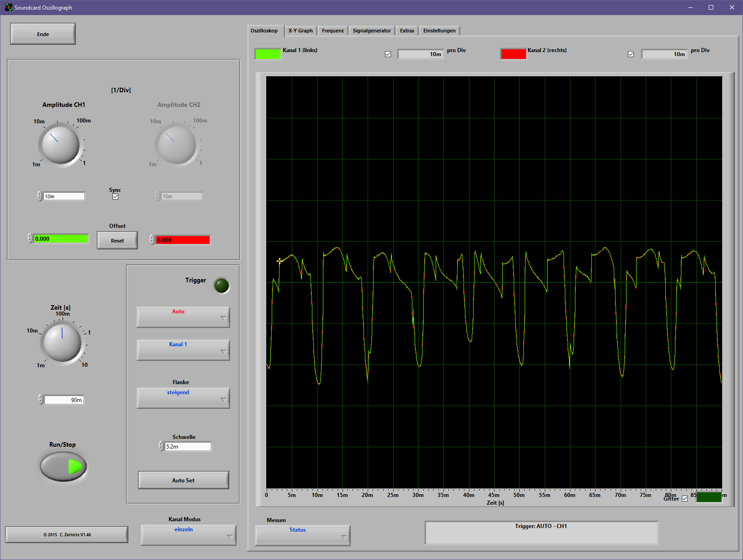Open the Messen Status dropdown
The height and width of the screenshot is (560, 743).
point(303,535)
